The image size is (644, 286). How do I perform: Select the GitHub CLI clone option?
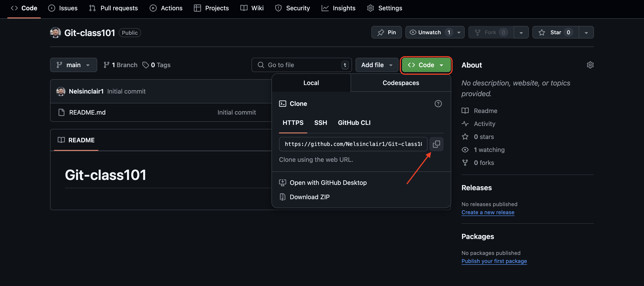[354, 123]
